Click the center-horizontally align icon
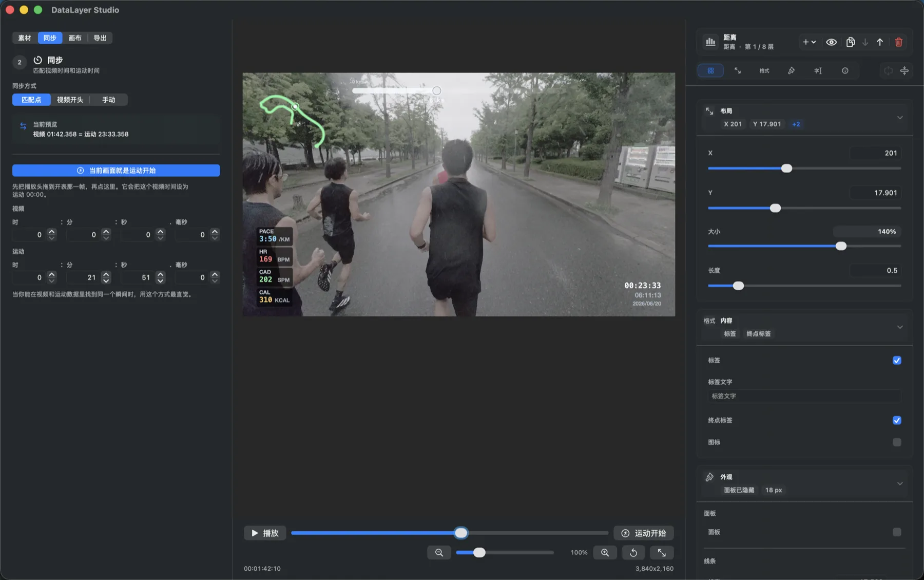 (888, 70)
